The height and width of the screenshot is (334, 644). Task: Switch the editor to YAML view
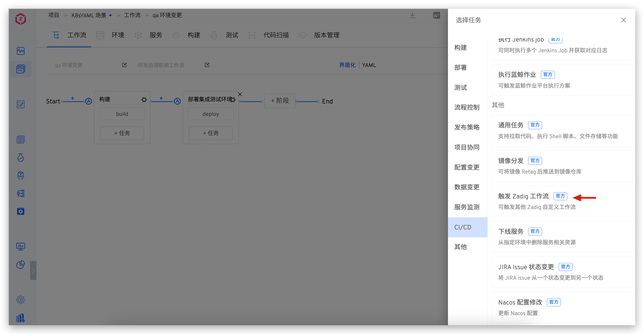pyautogui.click(x=369, y=65)
